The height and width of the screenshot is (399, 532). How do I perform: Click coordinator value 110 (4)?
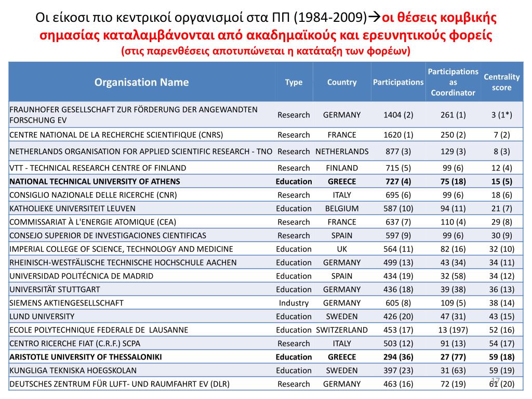click(x=453, y=222)
